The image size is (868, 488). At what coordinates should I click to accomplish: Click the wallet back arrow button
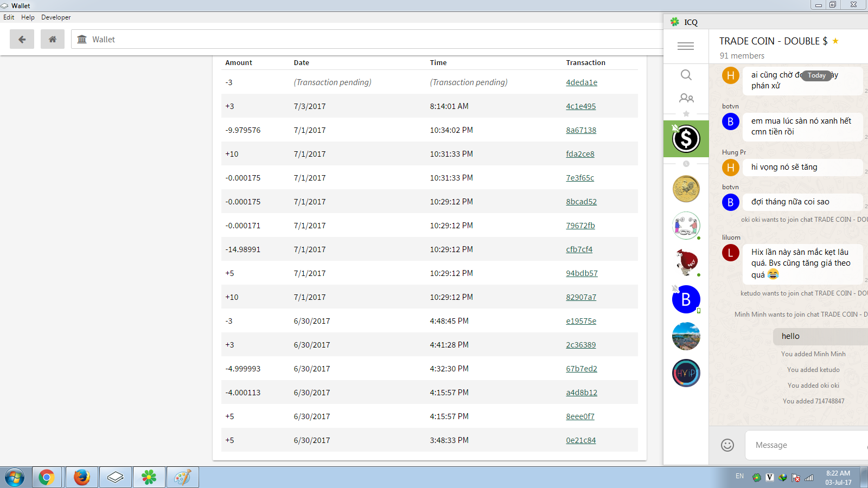pyautogui.click(x=22, y=39)
